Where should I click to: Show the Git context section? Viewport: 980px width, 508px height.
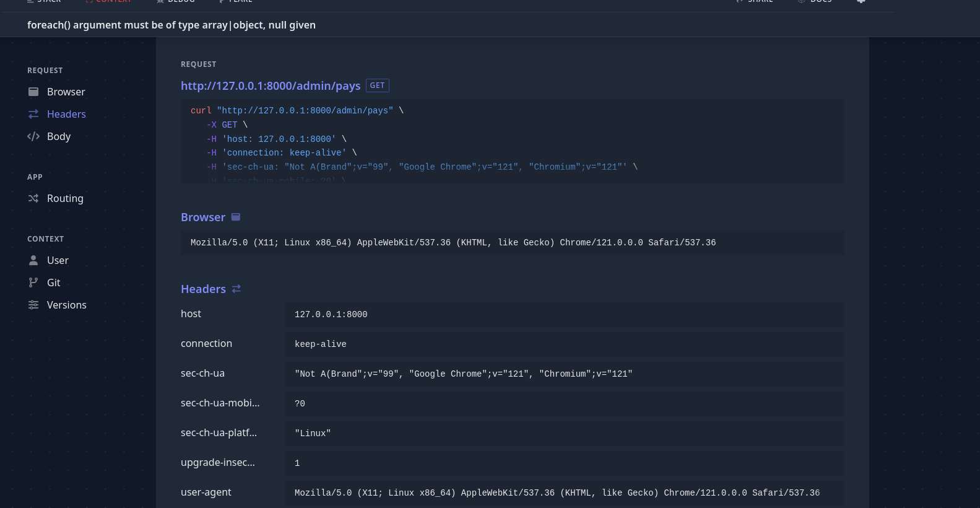coord(54,282)
